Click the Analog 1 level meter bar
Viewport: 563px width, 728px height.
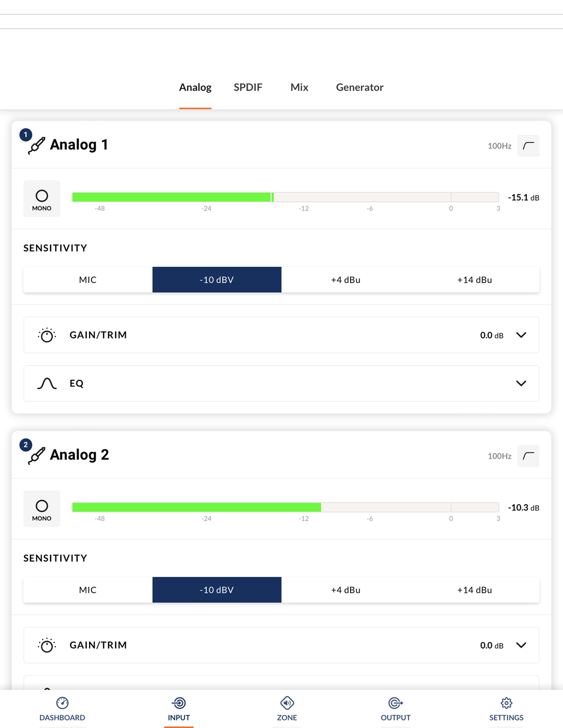(x=285, y=197)
